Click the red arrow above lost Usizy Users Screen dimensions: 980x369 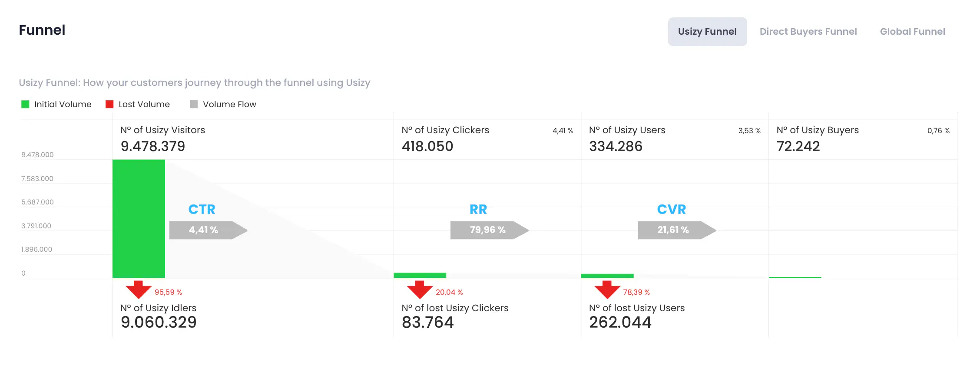pyautogui.click(x=607, y=290)
